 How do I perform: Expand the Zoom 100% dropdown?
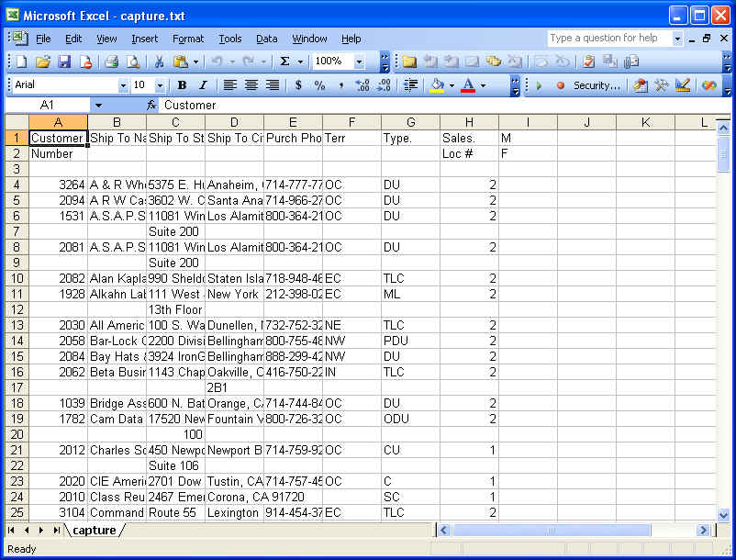pos(359,62)
